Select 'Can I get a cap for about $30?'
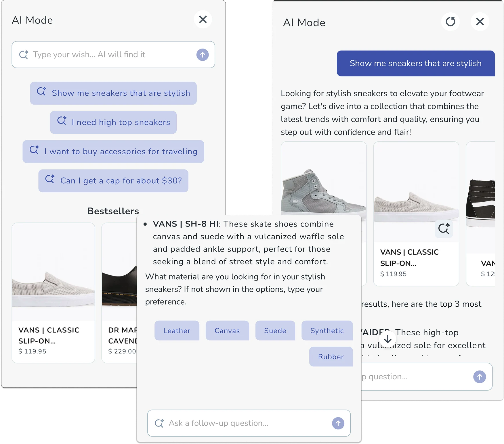Viewport: 504px width, 444px height. [113, 181]
